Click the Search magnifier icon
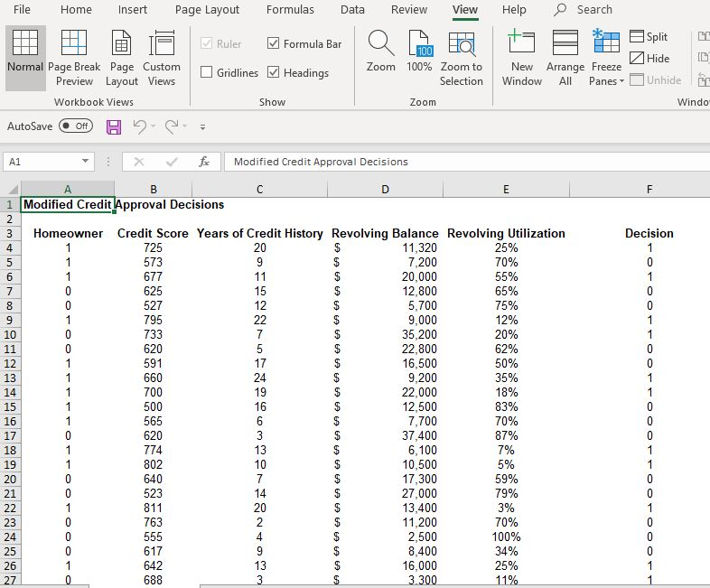Image resolution: width=710 pixels, height=588 pixels. click(x=560, y=10)
